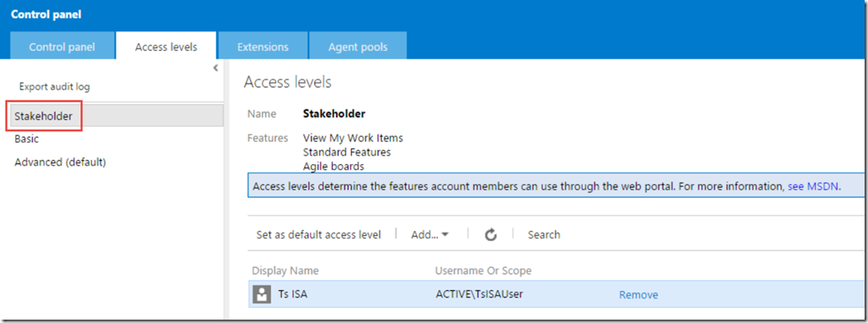Click the refresh icon in the toolbar
The width and height of the screenshot is (868, 323).
pyautogui.click(x=491, y=235)
